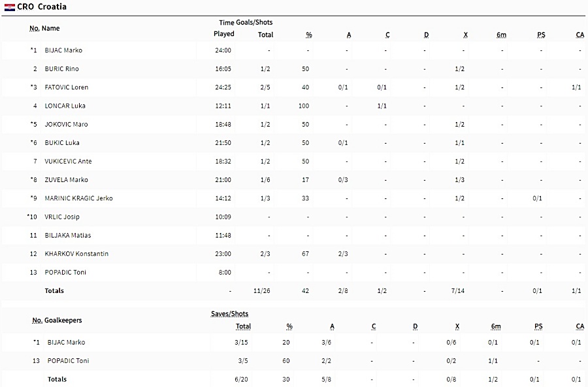The height and width of the screenshot is (387, 588).
Task: Click the 'CA' column header in the player table
Action: pos(580,35)
